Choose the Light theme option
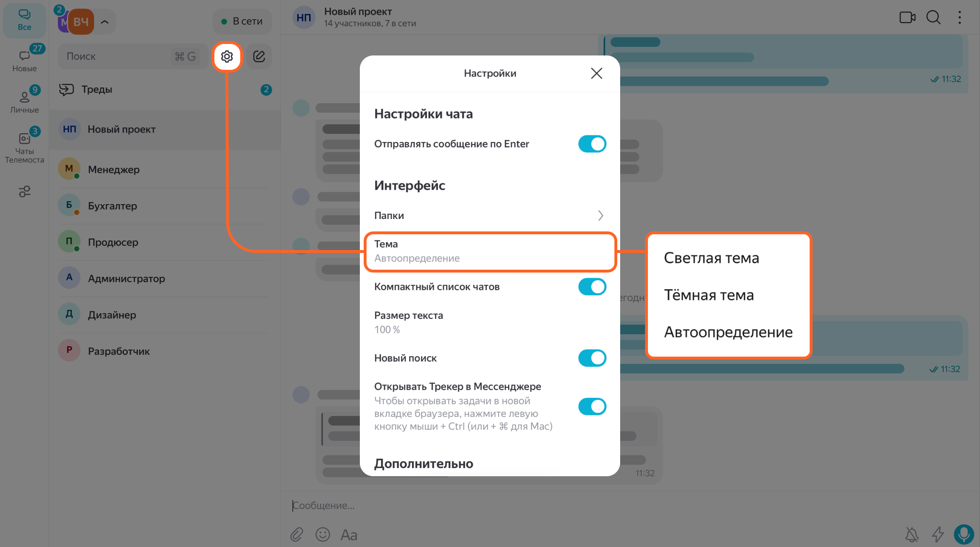980x547 pixels. (712, 258)
